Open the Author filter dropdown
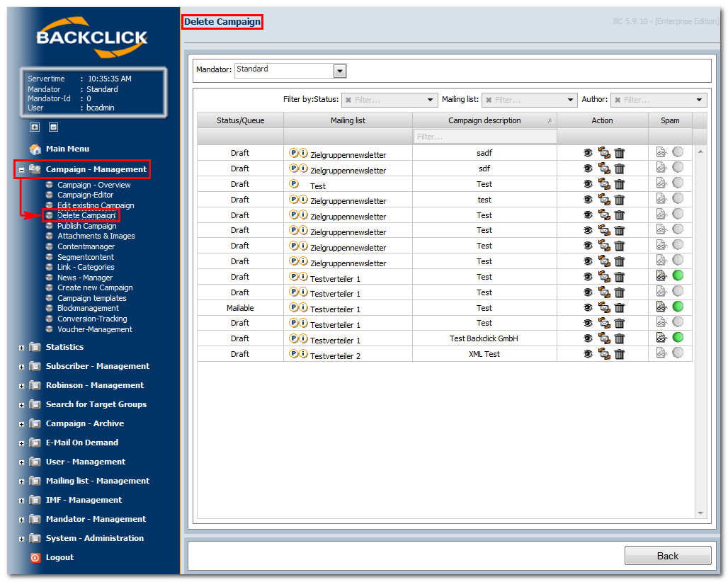This screenshot has height=582, width=728. coord(699,100)
